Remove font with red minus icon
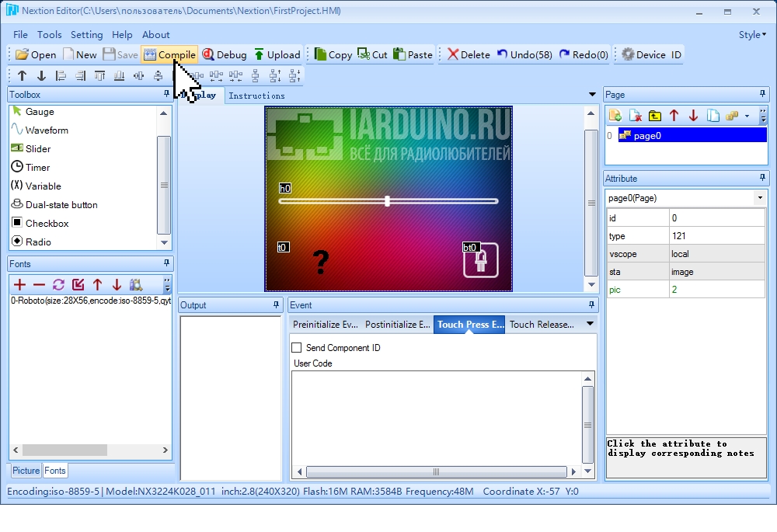The width and height of the screenshot is (777, 532). [39, 284]
